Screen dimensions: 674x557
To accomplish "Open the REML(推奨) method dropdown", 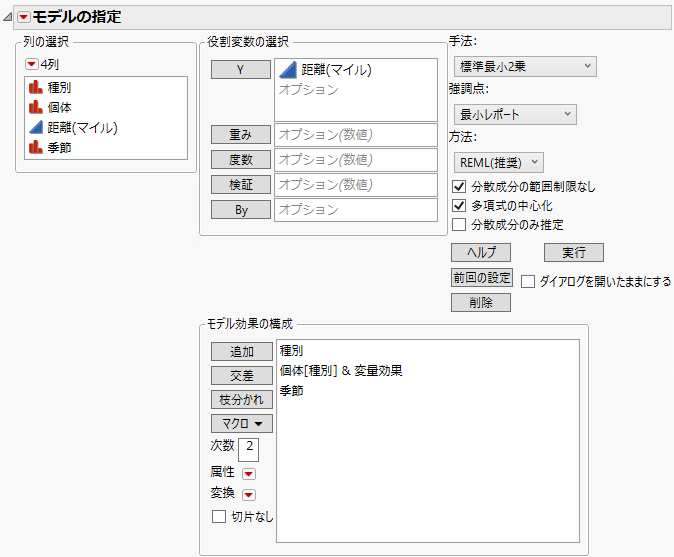I will (x=498, y=161).
